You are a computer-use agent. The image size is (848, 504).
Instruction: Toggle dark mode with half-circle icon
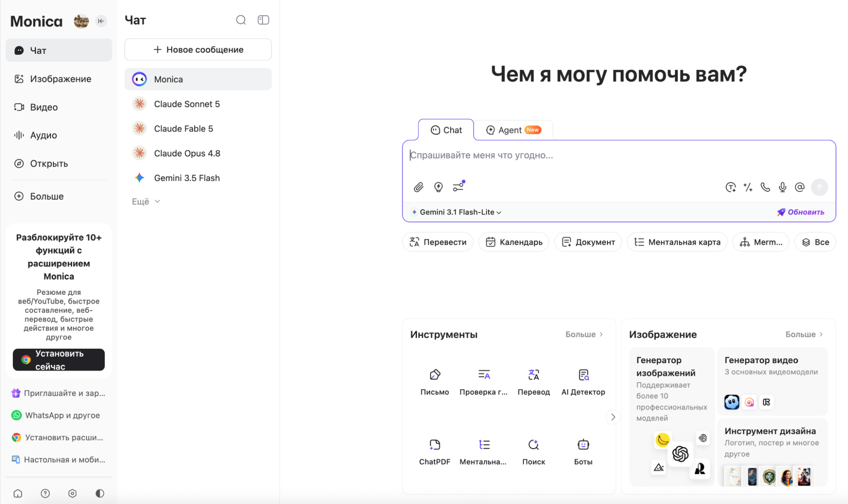[100, 493]
